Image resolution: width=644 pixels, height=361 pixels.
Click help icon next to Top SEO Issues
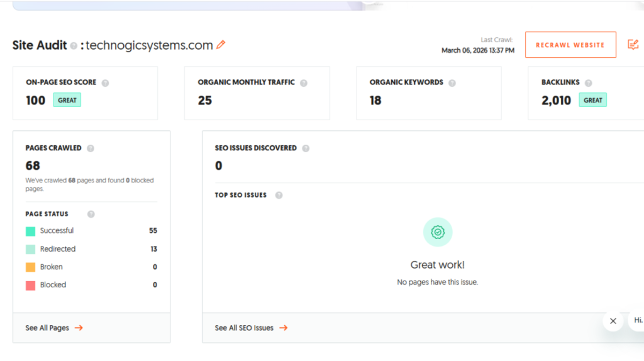pyautogui.click(x=279, y=195)
